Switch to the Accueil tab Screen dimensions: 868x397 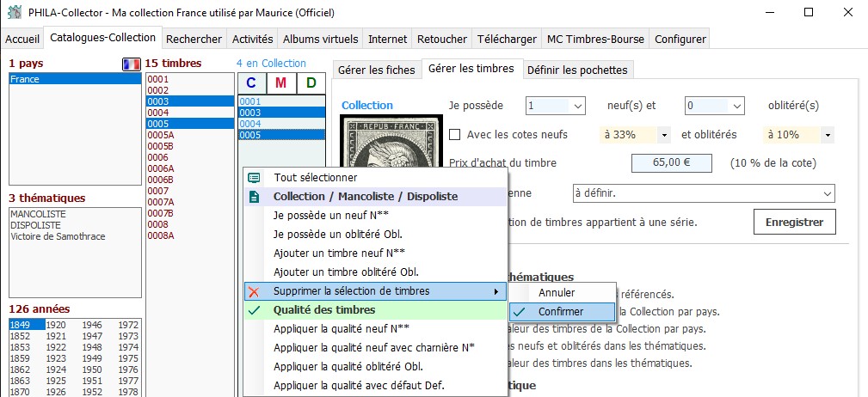coord(22,40)
